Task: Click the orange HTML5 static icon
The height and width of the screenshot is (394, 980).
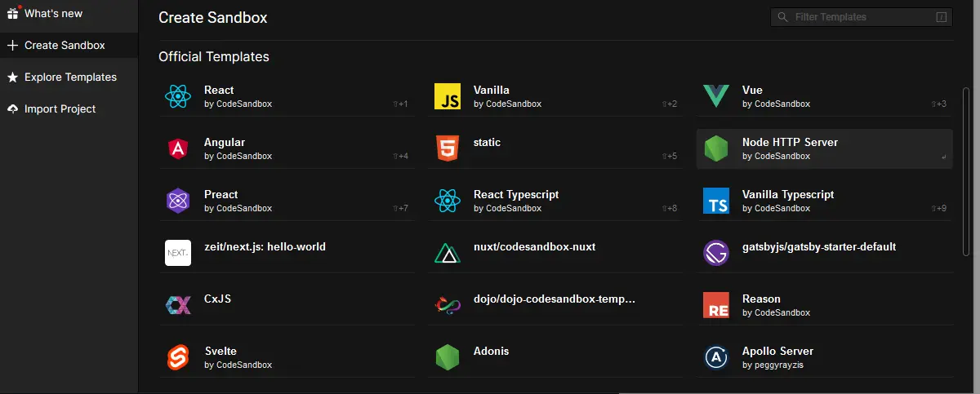Action: click(447, 148)
